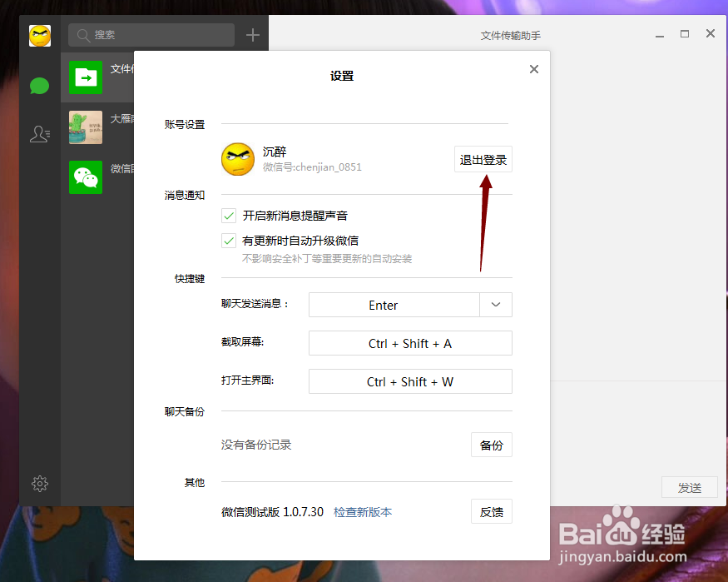Click the Ctrl+Shift+A screenshot shortcut field
The height and width of the screenshot is (582, 728).
click(410, 343)
